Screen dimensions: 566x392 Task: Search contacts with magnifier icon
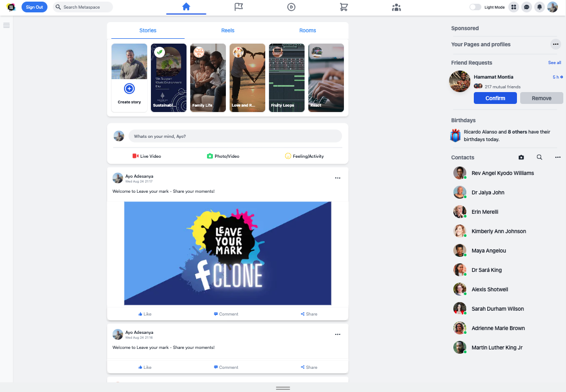click(539, 157)
